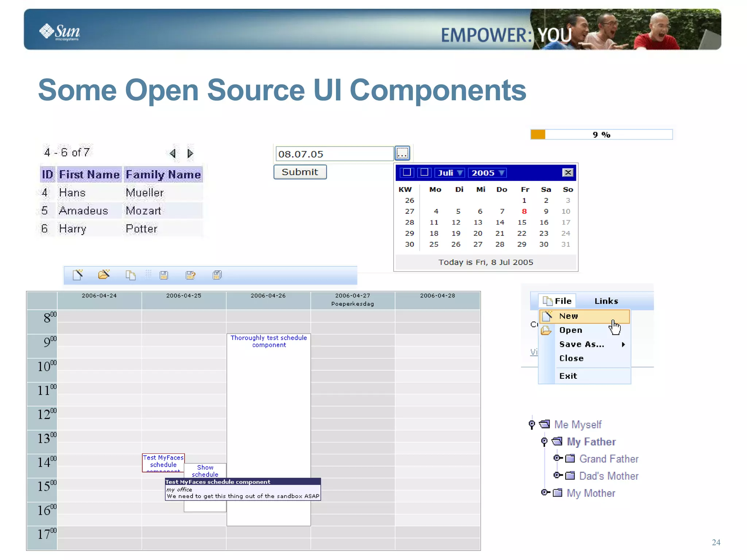
Task: Expand the Grand Father tree node
Action: (558, 458)
